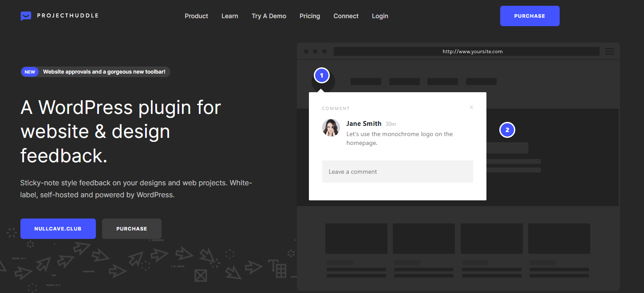Go to the Login page
The image size is (644, 293).
point(379,16)
